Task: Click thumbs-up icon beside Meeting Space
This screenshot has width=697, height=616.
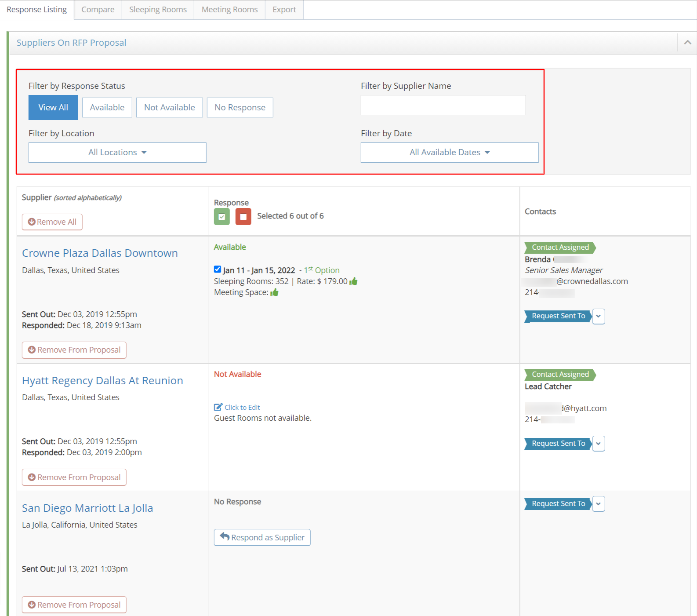Action: 274,292
